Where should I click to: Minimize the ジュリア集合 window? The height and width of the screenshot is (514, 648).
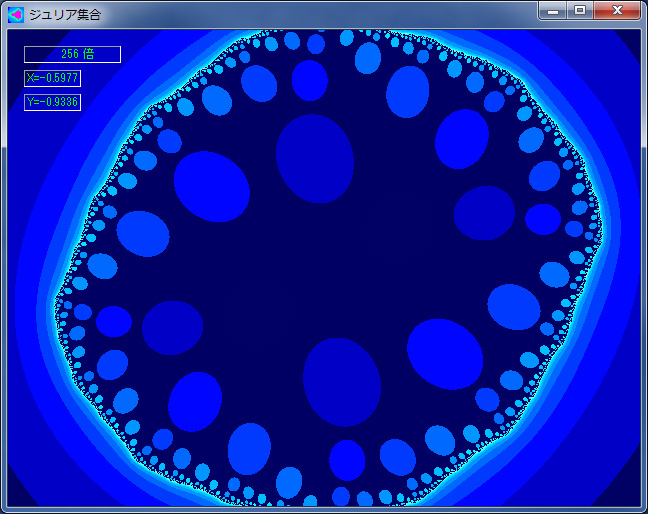pyautogui.click(x=553, y=11)
